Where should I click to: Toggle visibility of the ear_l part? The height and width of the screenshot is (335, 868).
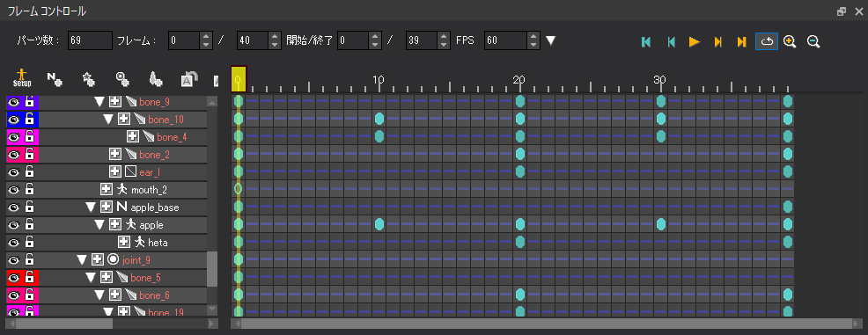click(x=14, y=172)
